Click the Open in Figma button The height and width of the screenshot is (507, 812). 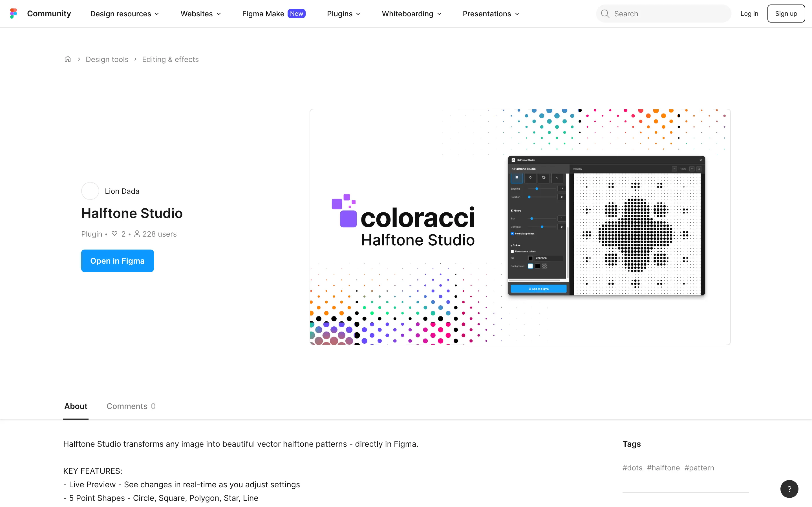(118, 261)
